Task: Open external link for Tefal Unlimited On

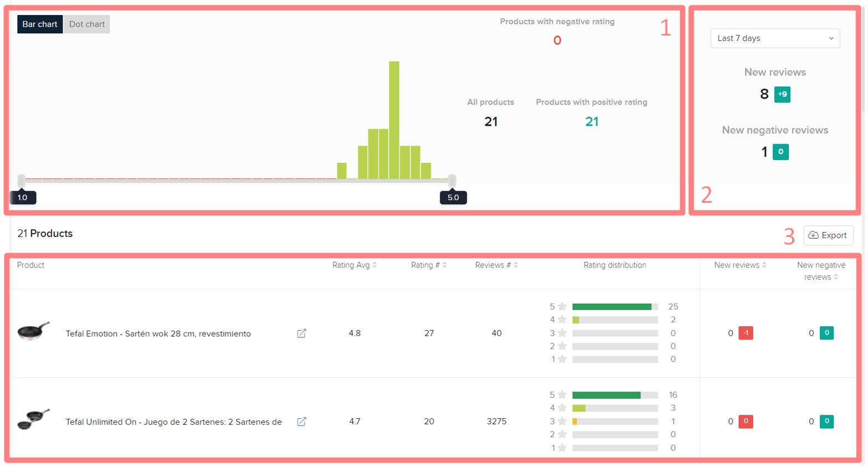Action: [301, 422]
